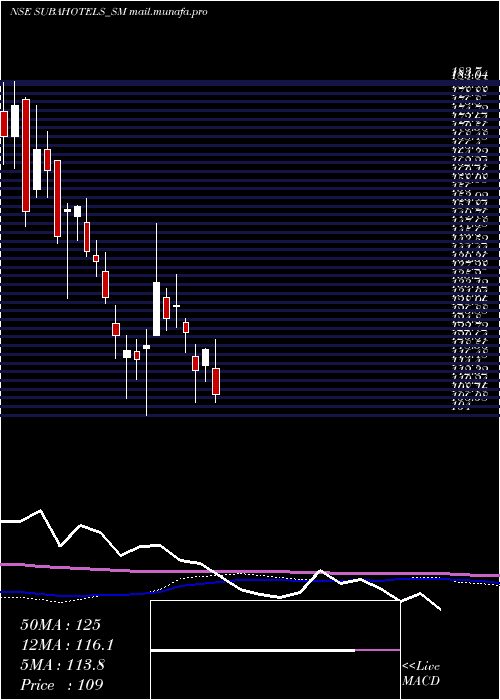500x700 pixels.
Task: Click the <<Live MACD label
Action: pyautogui.click(x=421, y=674)
